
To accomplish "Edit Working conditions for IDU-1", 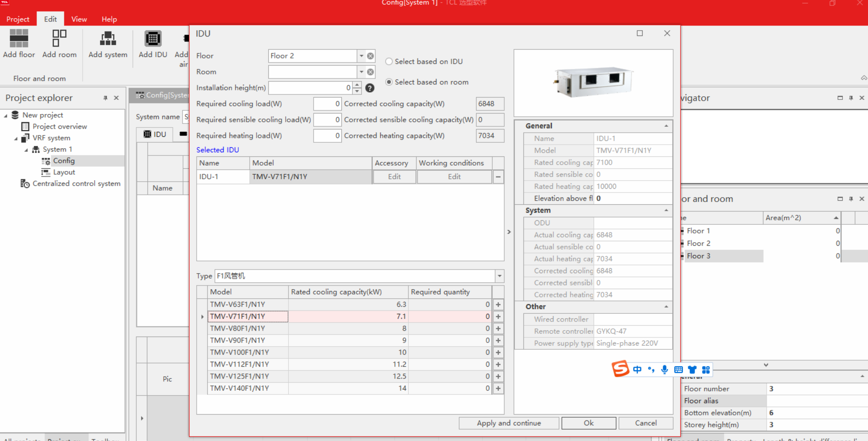I will coord(454,177).
